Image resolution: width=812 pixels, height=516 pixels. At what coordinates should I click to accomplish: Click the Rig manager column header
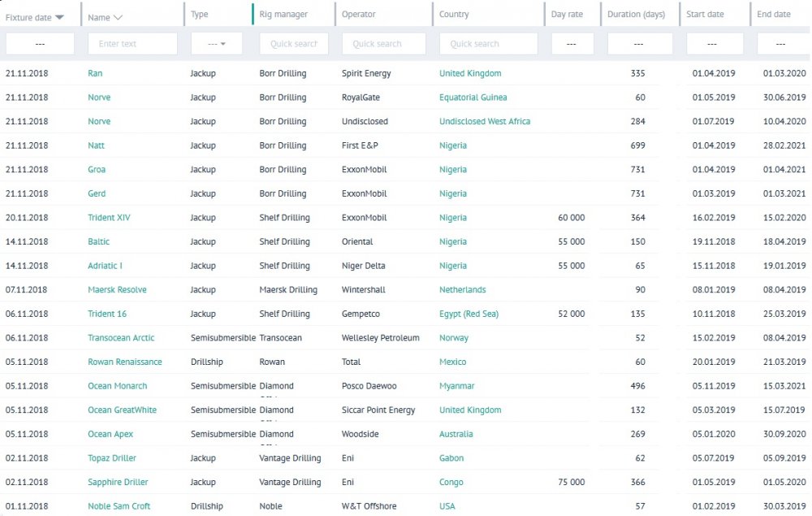[x=283, y=14]
